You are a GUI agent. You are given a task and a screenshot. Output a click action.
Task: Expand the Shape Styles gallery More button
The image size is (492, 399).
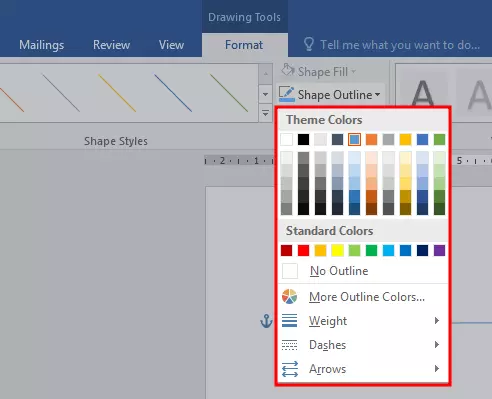click(265, 113)
